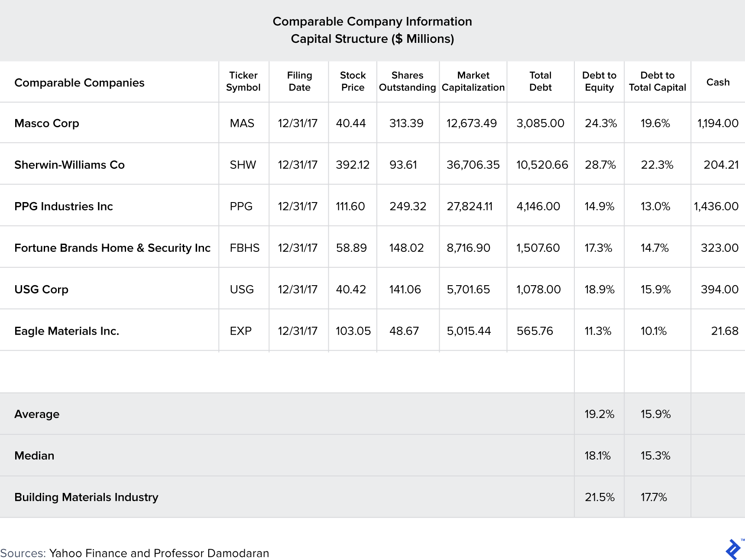Click Eagle Materials debt to equity 11.3%
Viewport: 745px width, 560px height.
598,331
